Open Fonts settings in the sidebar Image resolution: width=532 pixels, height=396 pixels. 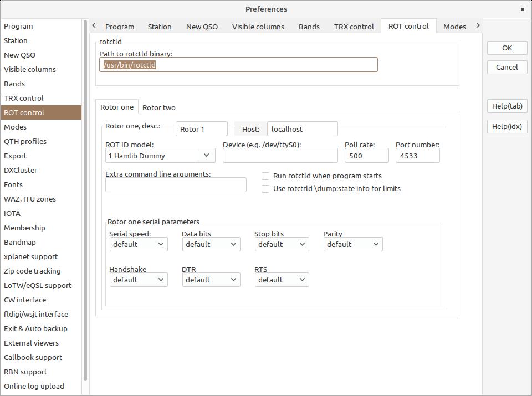click(41, 185)
